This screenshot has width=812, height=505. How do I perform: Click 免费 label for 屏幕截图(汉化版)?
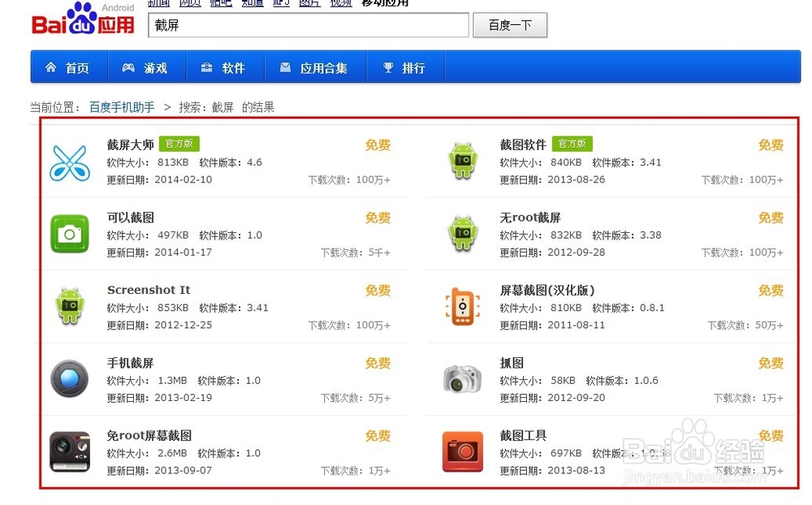coord(771,290)
